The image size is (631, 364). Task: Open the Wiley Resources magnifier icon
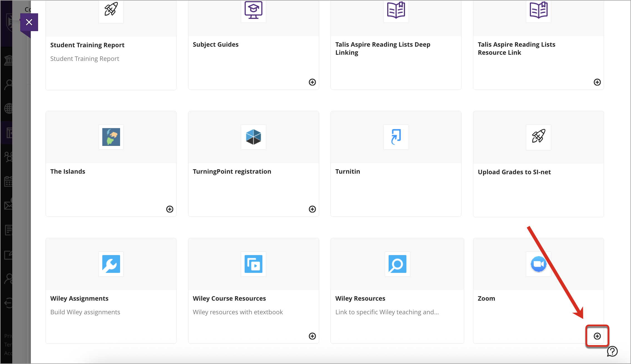coord(398,264)
